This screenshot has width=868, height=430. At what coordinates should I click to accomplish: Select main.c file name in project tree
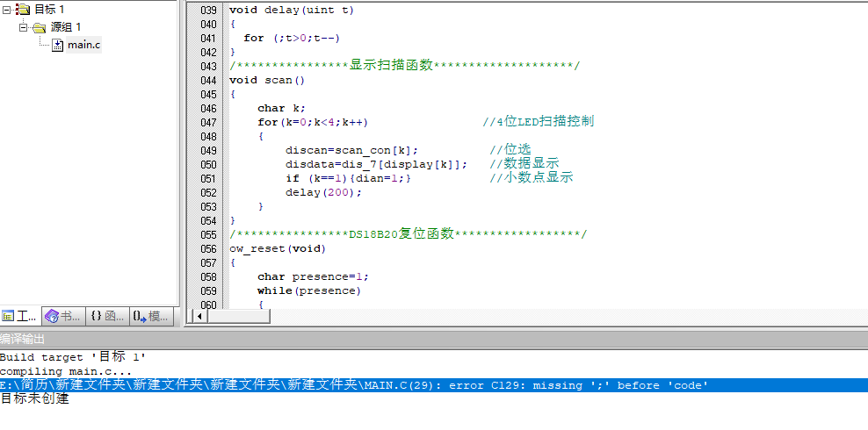(83, 45)
